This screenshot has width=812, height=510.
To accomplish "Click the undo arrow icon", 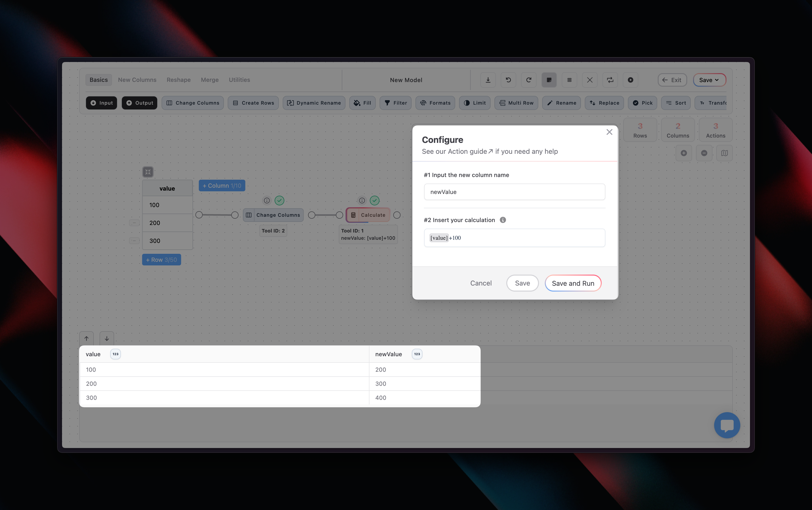I will tap(508, 80).
